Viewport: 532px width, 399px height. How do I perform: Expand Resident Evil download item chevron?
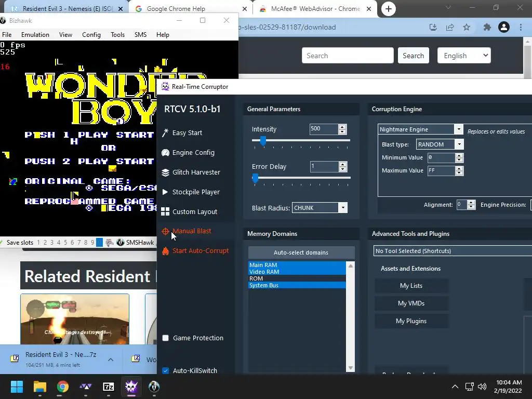(111, 360)
